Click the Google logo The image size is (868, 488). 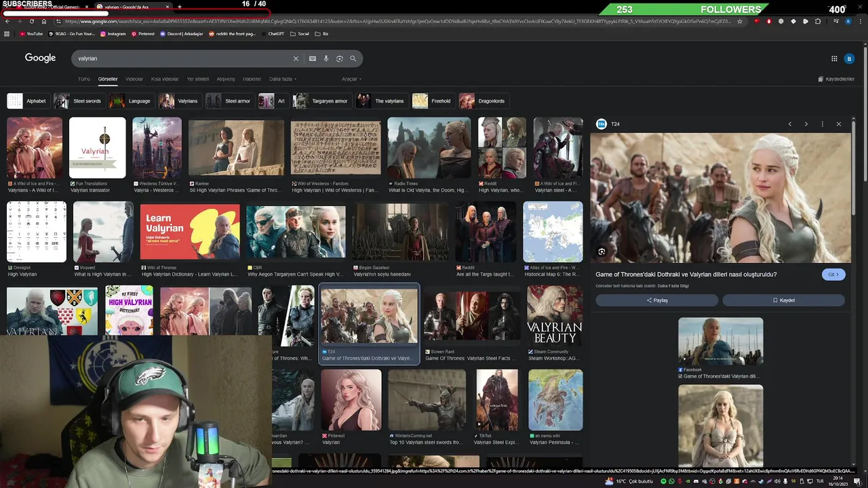pos(41,58)
